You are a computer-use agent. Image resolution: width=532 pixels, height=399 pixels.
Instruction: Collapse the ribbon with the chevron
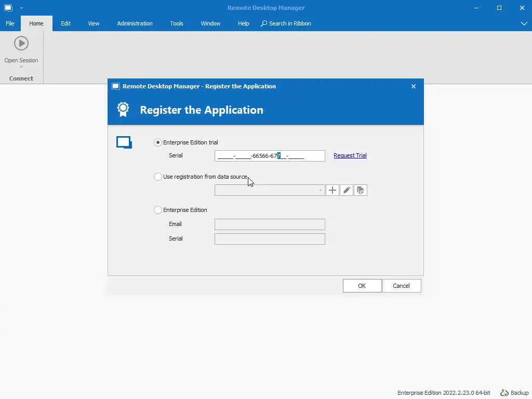[524, 23]
